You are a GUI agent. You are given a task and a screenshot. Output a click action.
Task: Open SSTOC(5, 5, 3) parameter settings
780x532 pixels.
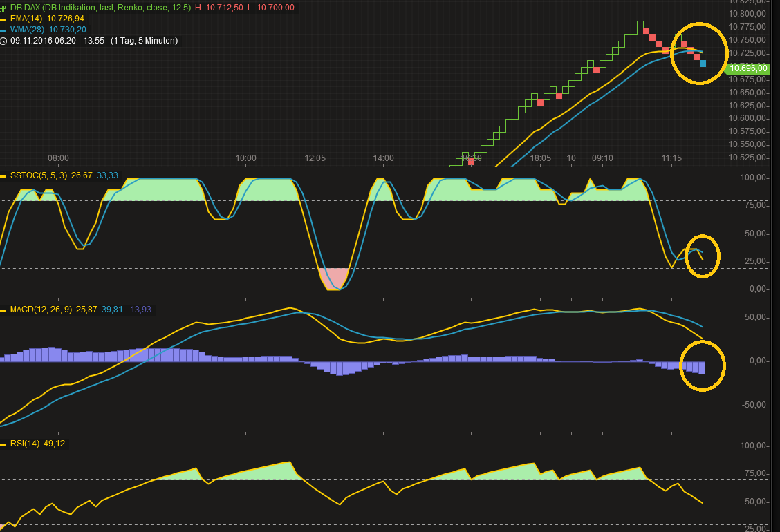tap(41, 175)
